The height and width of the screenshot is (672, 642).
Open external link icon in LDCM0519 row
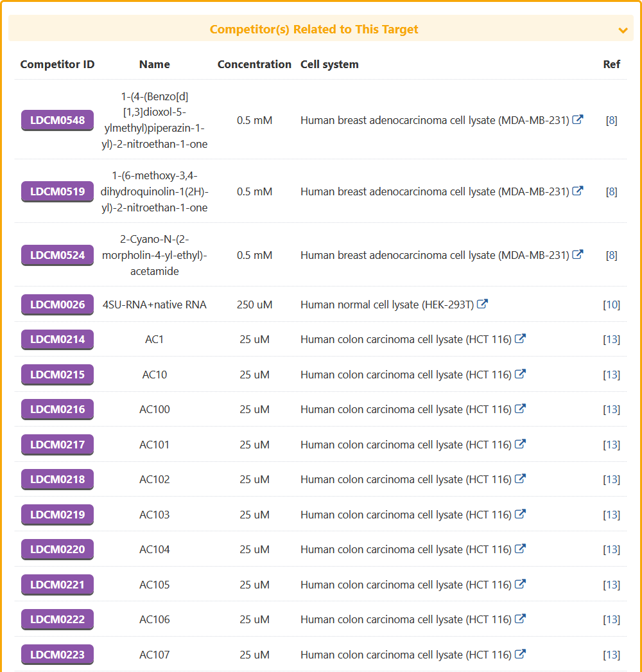click(578, 191)
